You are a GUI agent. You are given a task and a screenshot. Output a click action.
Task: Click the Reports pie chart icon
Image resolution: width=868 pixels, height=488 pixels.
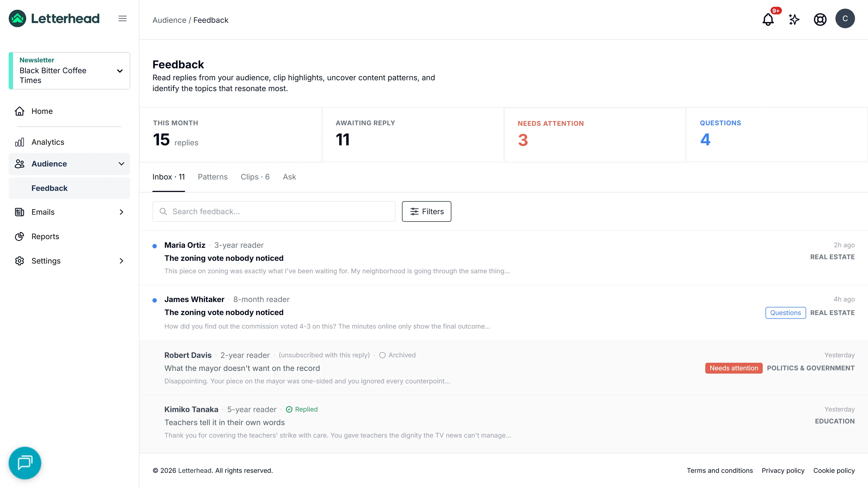pos(20,236)
